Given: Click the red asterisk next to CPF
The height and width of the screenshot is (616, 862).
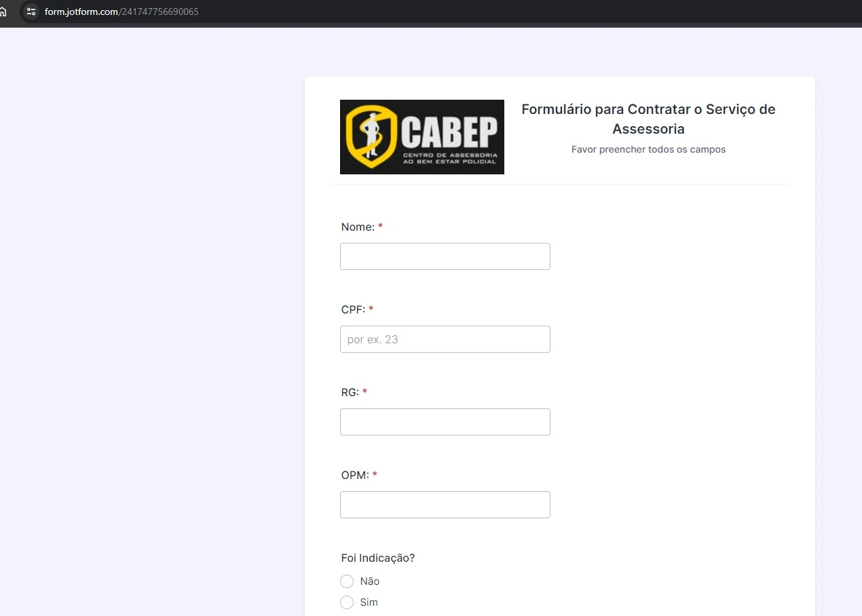Looking at the screenshot, I should [x=371, y=309].
